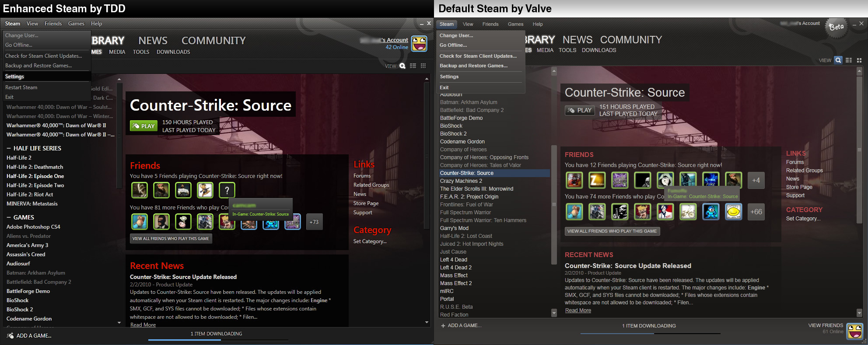The height and width of the screenshot is (345, 868).
Task: Click the green PLAY button in Enhanced Steam
Action: (x=143, y=126)
